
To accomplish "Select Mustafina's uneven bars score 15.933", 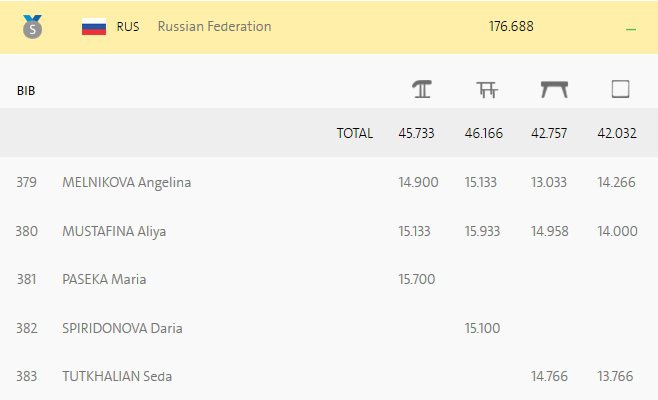I will [482, 231].
